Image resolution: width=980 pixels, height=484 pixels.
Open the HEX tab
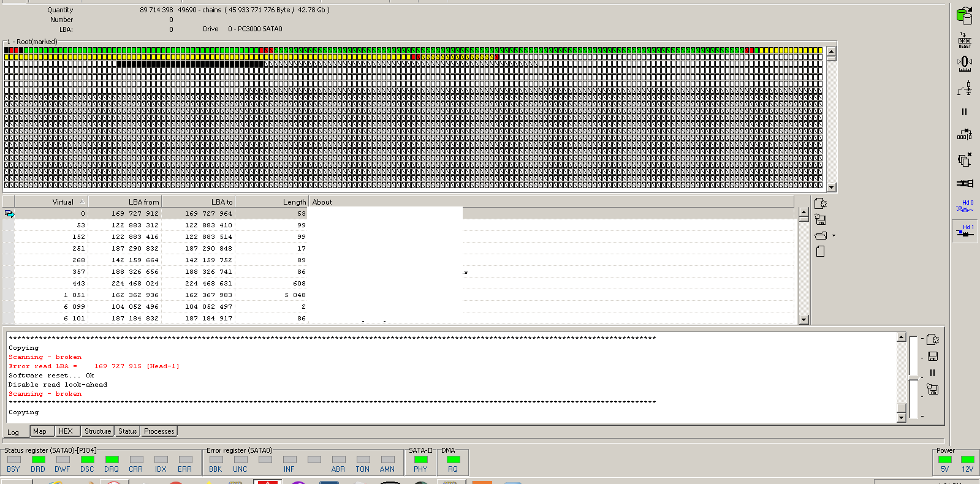(x=66, y=431)
